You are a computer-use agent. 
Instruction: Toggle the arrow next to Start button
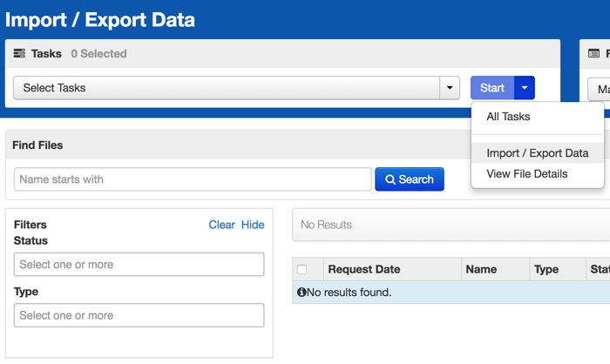524,88
